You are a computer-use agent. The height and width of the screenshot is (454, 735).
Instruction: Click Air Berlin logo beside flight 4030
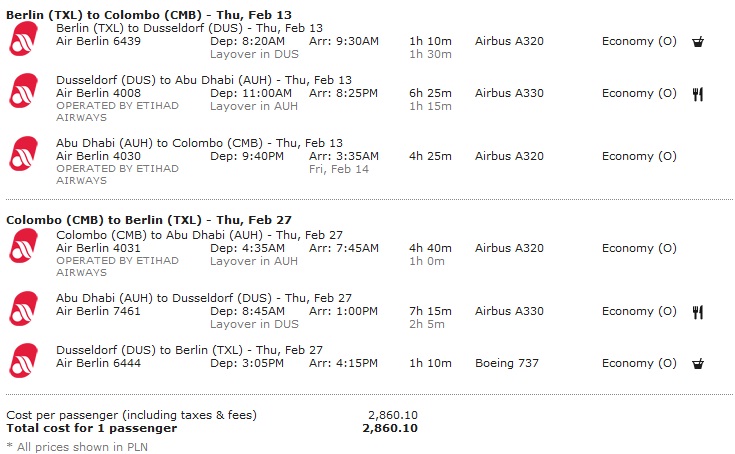pos(23,153)
